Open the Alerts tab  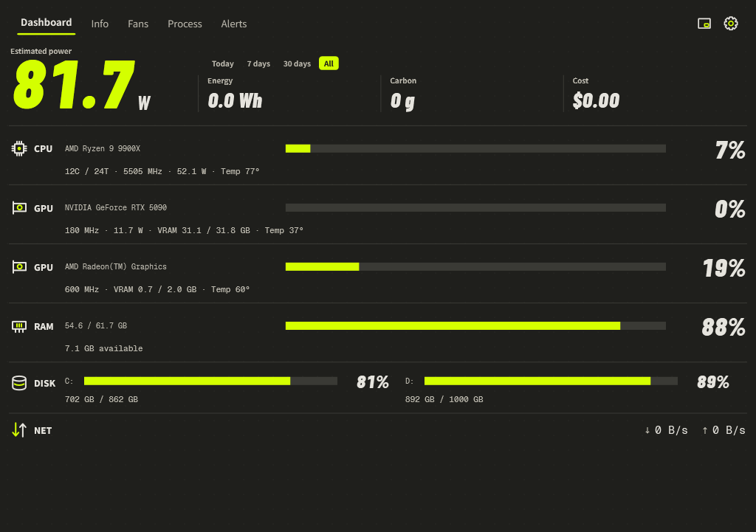(234, 24)
